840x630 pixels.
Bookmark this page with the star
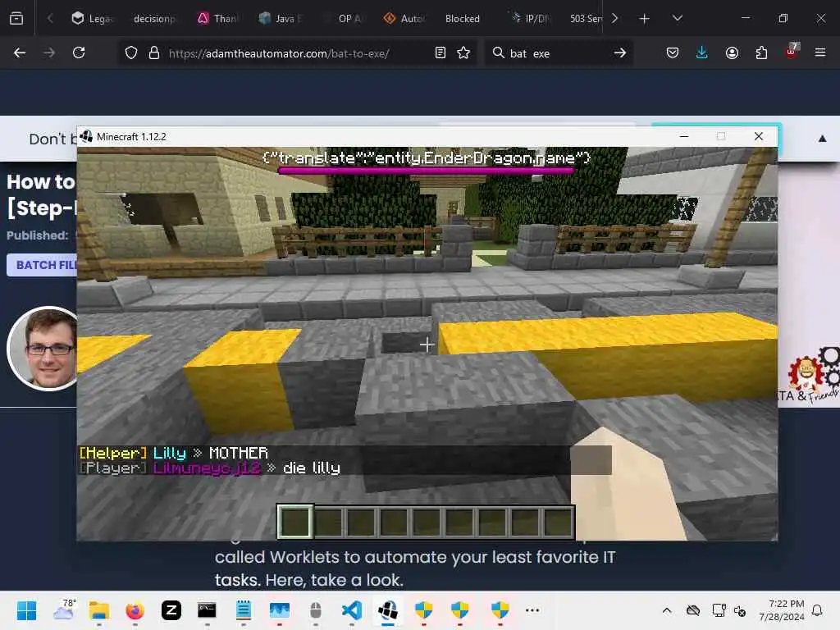point(463,52)
